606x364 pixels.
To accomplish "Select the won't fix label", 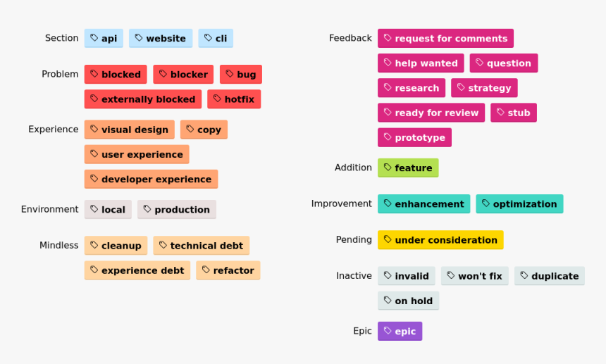I will (x=475, y=276).
